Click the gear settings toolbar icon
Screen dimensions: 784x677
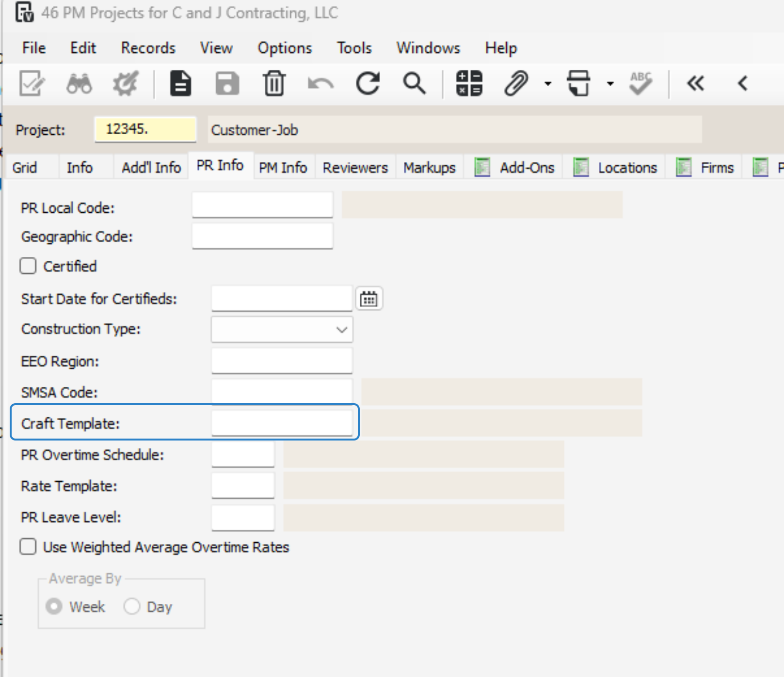126,84
